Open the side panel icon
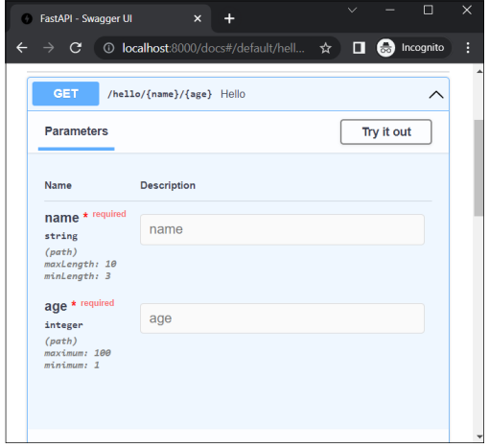Image resolution: width=489 pixels, height=448 pixels. pos(359,48)
